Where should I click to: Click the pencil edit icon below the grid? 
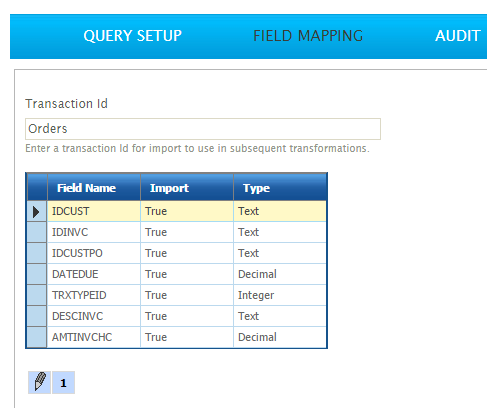point(39,382)
